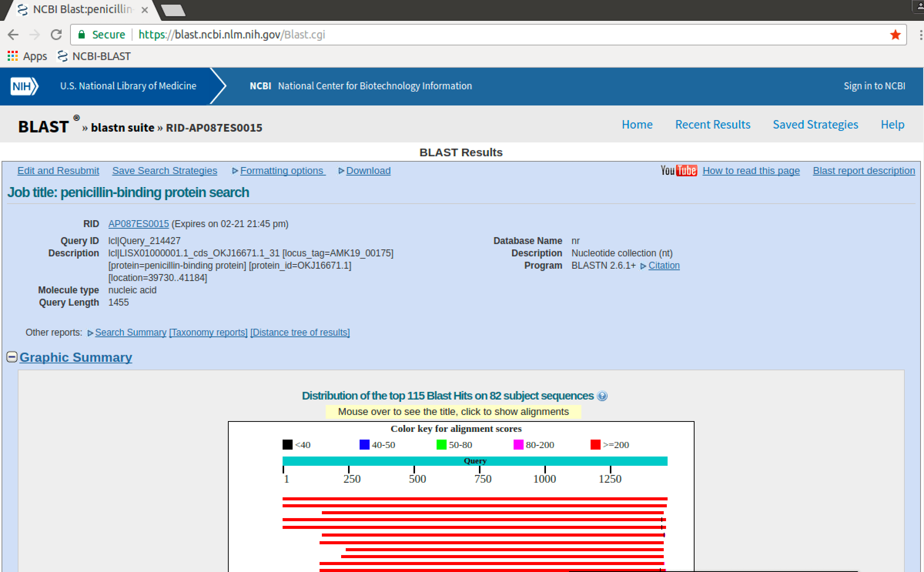Open Recent Results
The image size is (924, 572).
click(713, 124)
